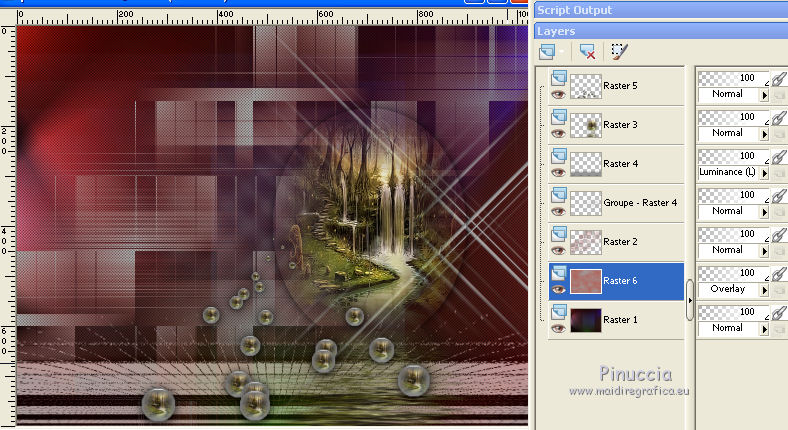Viewport: 788px width, 430px height.
Task: Click the opacity slider of Raster 3
Action: click(x=734, y=118)
